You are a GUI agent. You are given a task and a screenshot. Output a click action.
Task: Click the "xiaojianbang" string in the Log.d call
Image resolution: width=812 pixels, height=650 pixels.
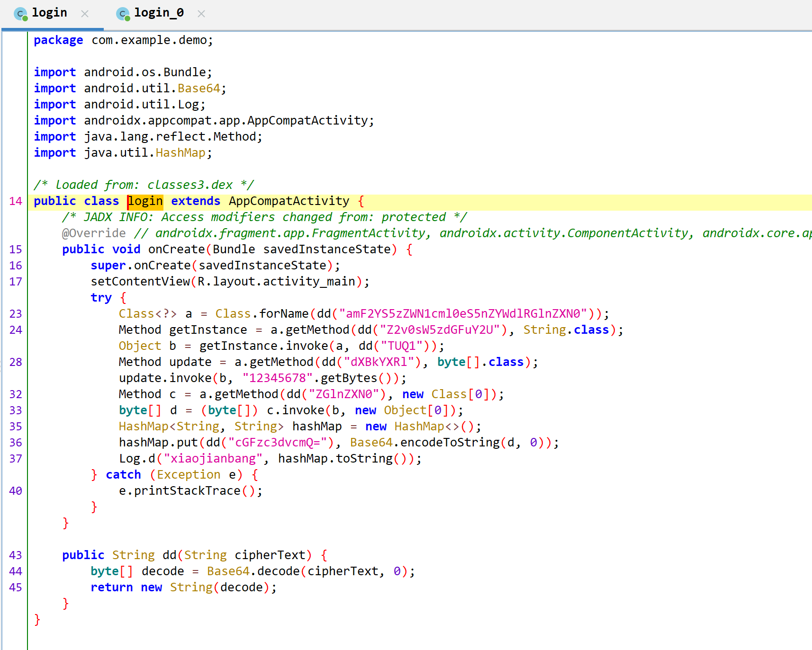point(213,459)
